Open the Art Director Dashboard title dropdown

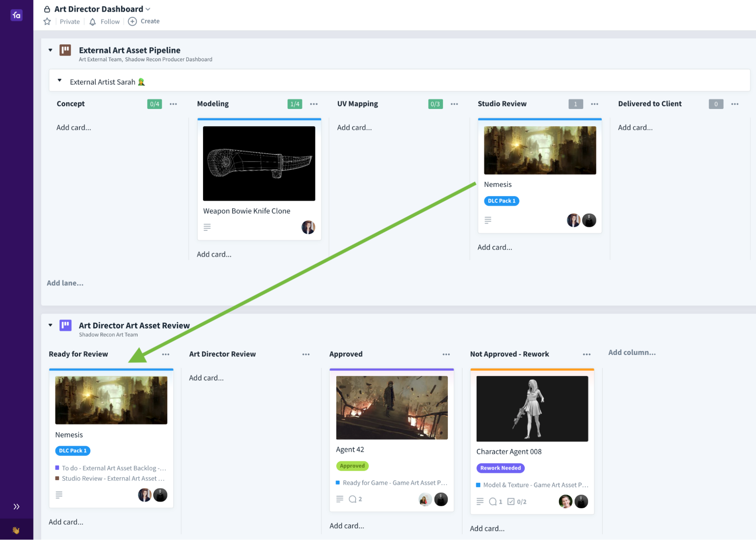148,9
